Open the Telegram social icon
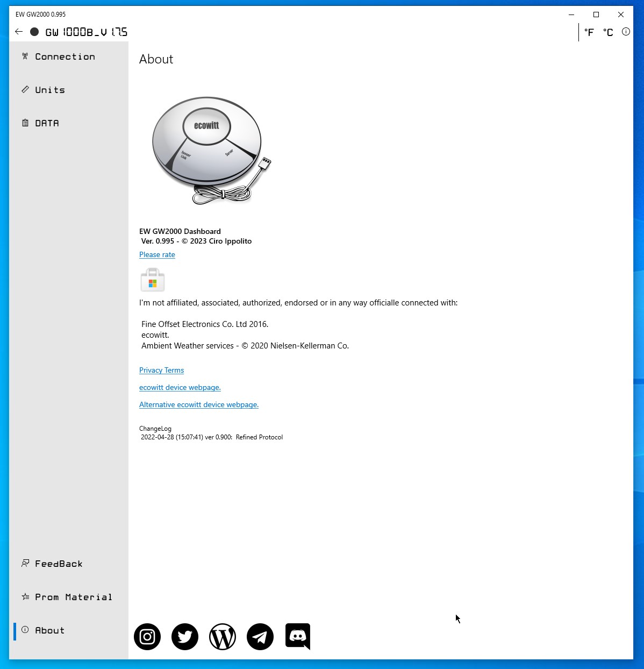Screen dimensions: 644x669 coord(260,637)
